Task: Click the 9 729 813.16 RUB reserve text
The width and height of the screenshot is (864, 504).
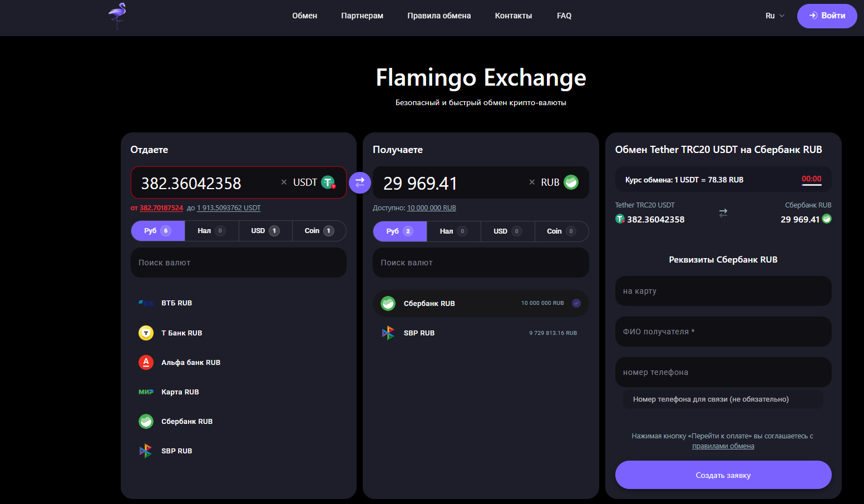Action: point(553,333)
